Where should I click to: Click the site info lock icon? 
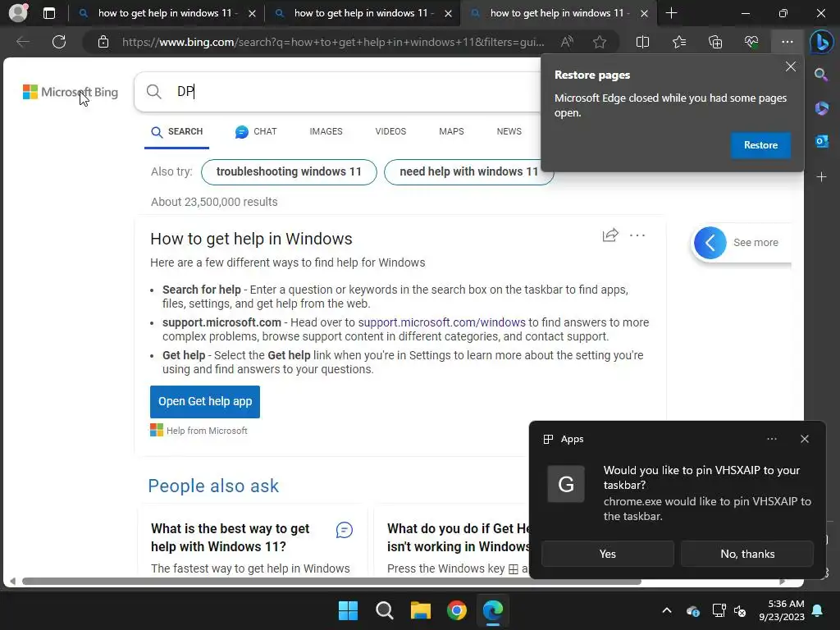103,42
